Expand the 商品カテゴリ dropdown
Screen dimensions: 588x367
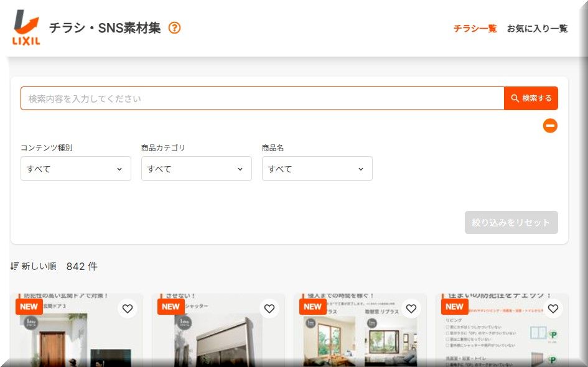[197, 169]
